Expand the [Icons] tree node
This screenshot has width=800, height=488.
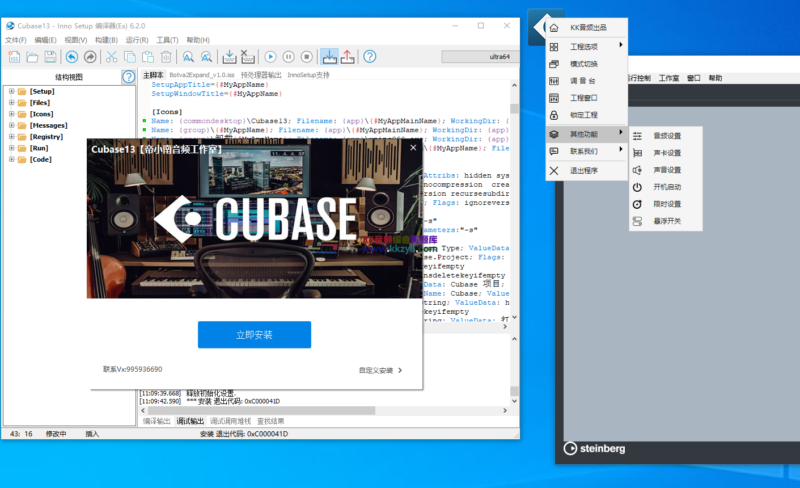11,114
